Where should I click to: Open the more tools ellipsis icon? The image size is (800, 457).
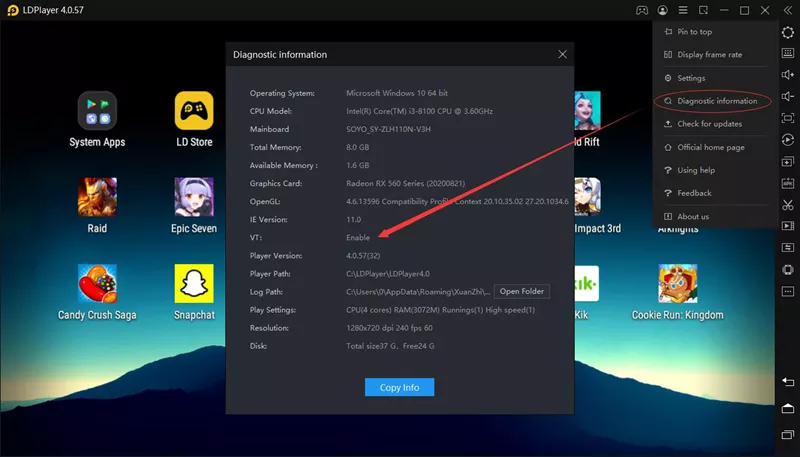coord(788,291)
